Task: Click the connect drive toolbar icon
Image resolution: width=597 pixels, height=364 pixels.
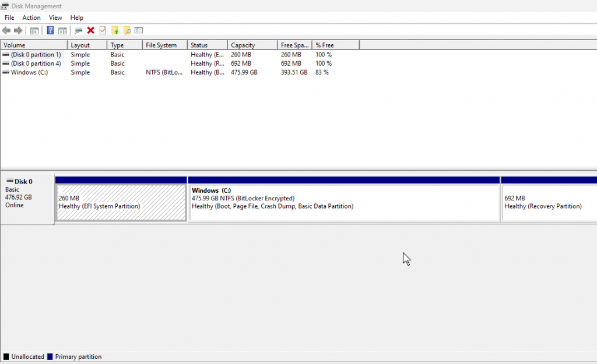Action: pos(78,30)
